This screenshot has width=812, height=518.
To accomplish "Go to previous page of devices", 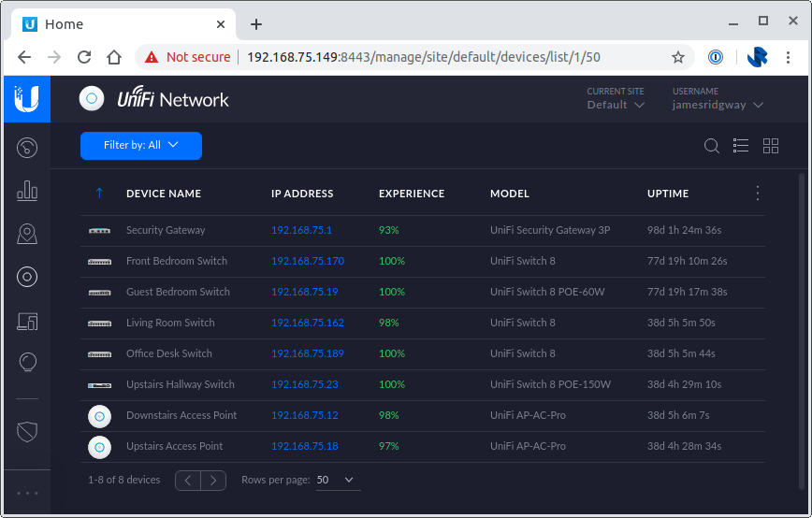I will (x=188, y=481).
